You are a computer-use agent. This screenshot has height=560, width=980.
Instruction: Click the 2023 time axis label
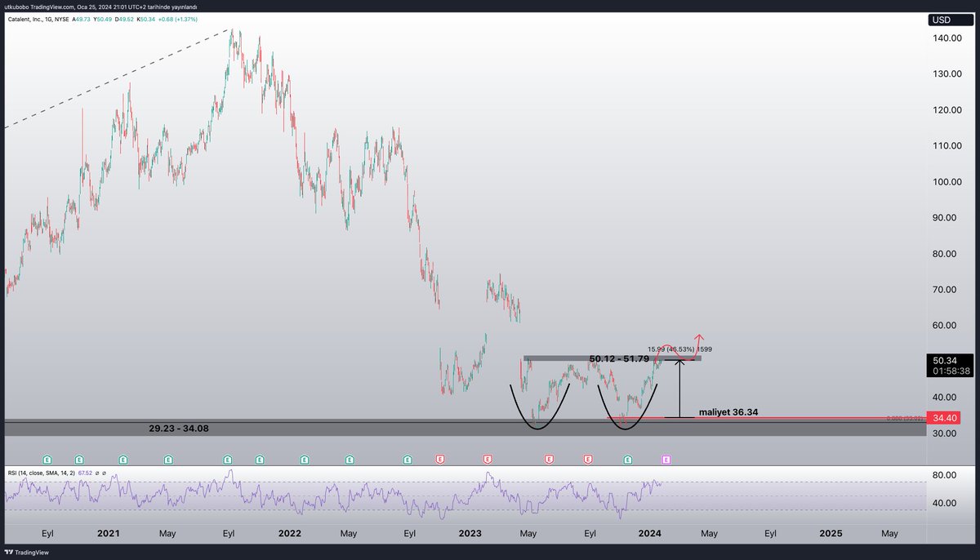470,533
